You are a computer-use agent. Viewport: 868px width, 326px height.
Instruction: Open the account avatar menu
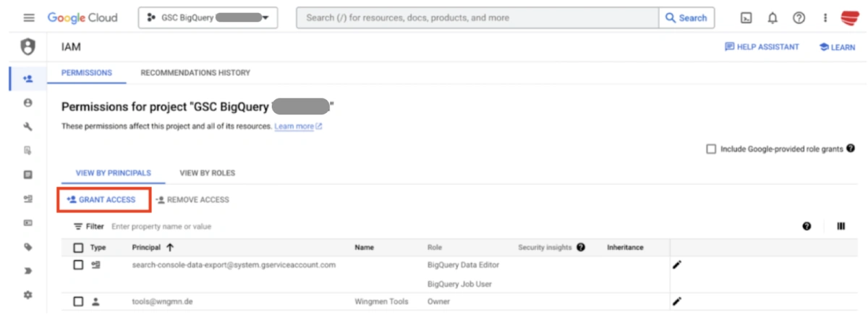click(x=849, y=18)
